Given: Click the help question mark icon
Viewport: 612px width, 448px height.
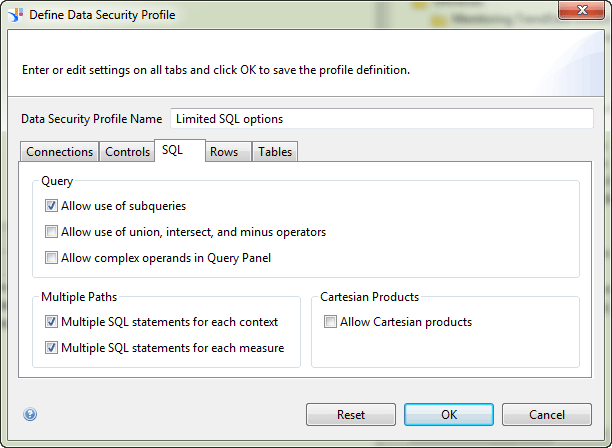Looking at the screenshot, I should point(30,414).
